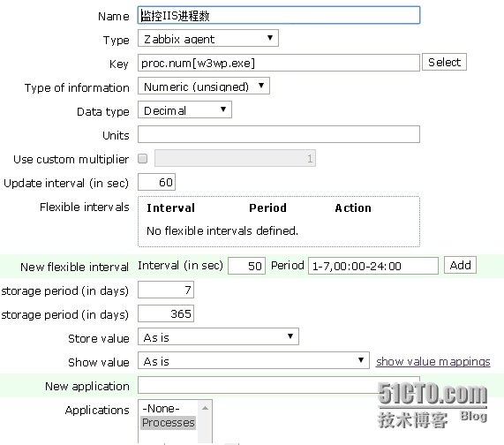Open the Data type dropdown showing Decimal

pyautogui.click(x=184, y=110)
